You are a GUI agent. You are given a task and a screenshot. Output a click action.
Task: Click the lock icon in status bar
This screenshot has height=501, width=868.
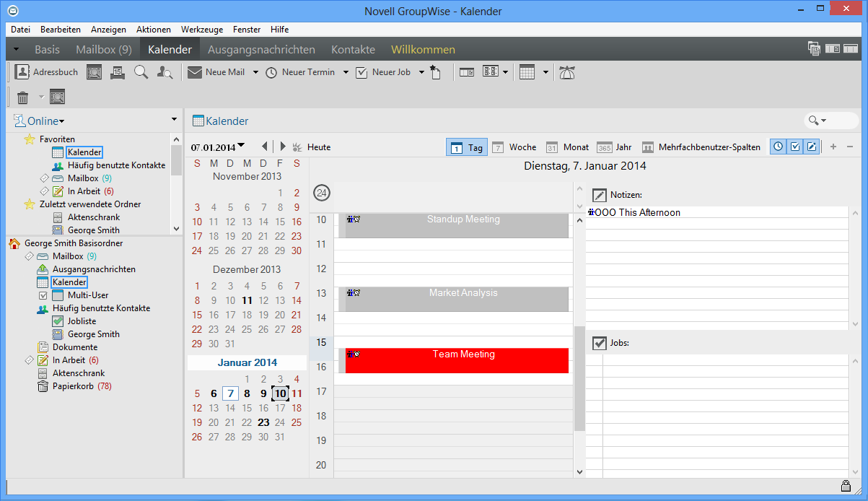coord(845,486)
